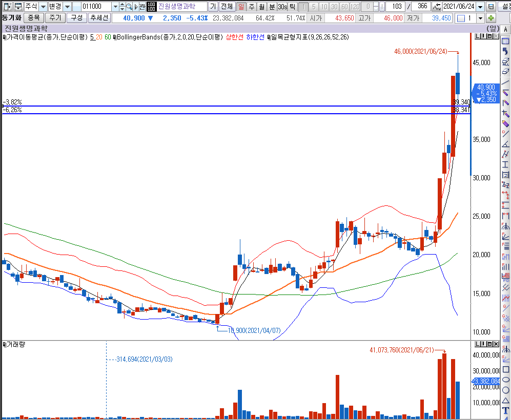Select the horizontal line pencil tool

505,93
